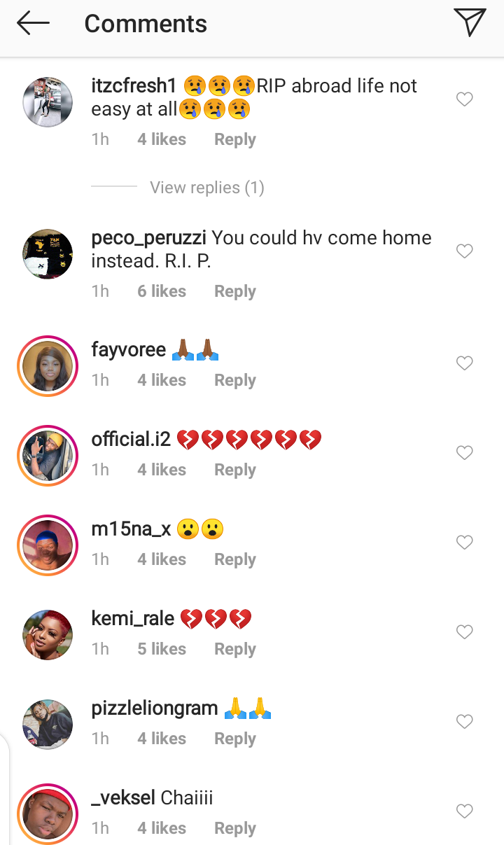Reply to peco_peruzzi's comment

coord(234,291)
